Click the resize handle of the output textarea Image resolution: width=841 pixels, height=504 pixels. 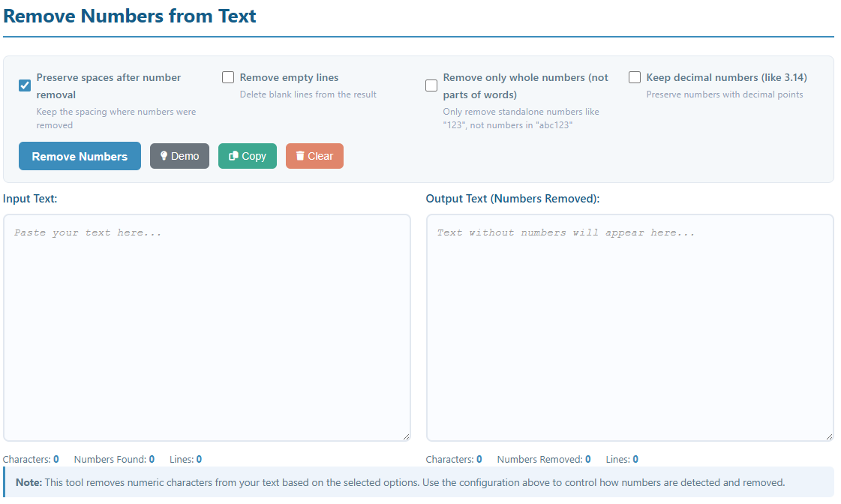828,436
